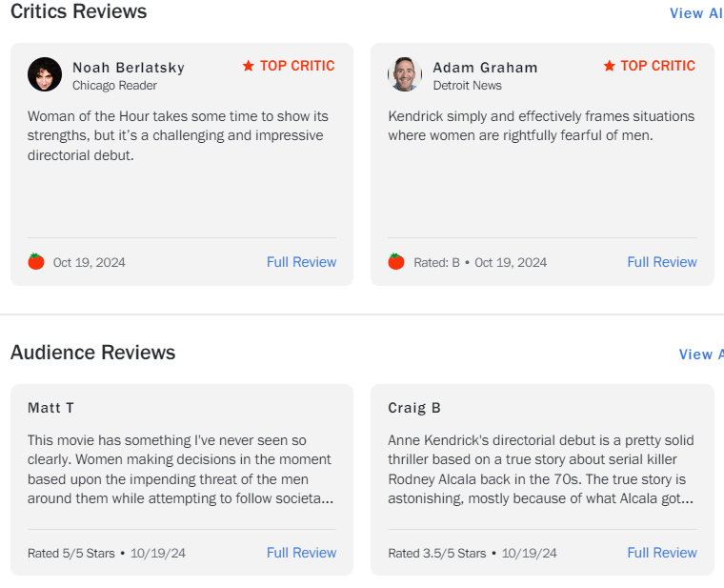Click the Top Critic star beside Noah Berlatsky
724x588 pixels.
pyautogui.click(x=249, y=66)
